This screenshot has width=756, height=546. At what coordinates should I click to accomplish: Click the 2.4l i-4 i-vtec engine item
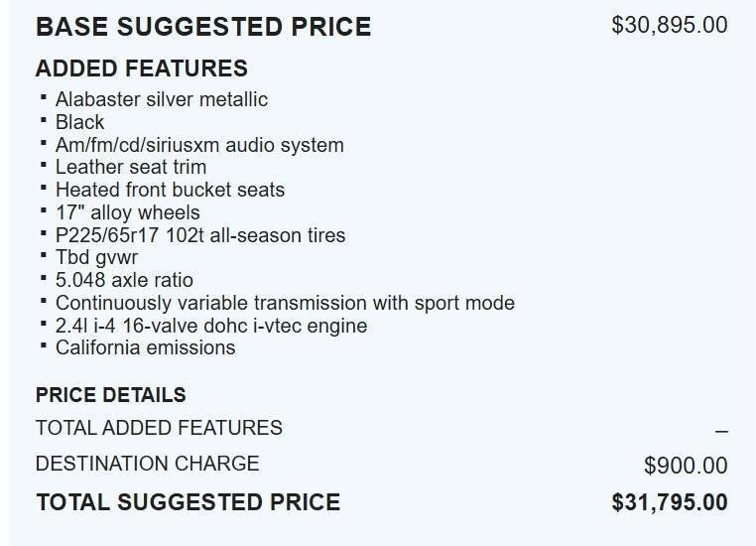tap(210, 326)
